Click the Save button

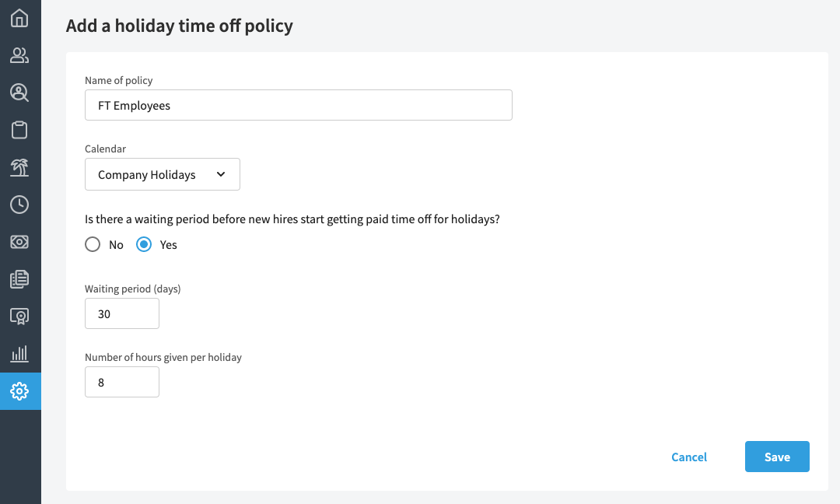tap(777, 457)
